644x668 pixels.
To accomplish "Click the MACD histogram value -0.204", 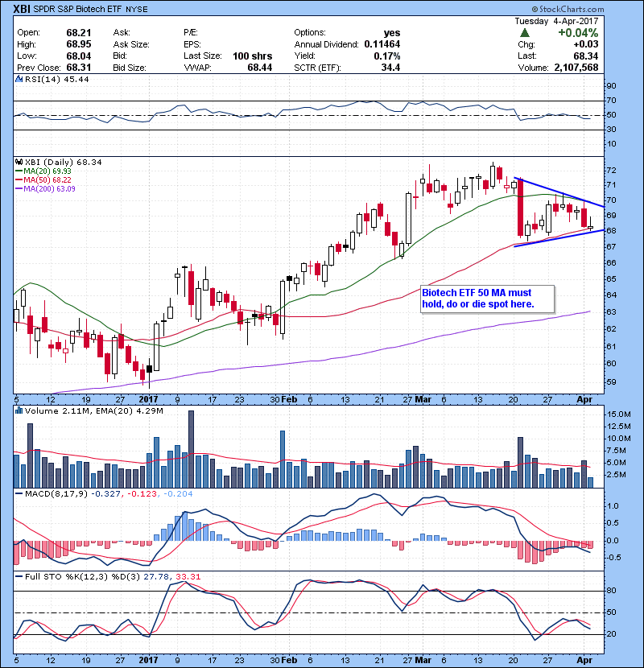I will (177, 494).
